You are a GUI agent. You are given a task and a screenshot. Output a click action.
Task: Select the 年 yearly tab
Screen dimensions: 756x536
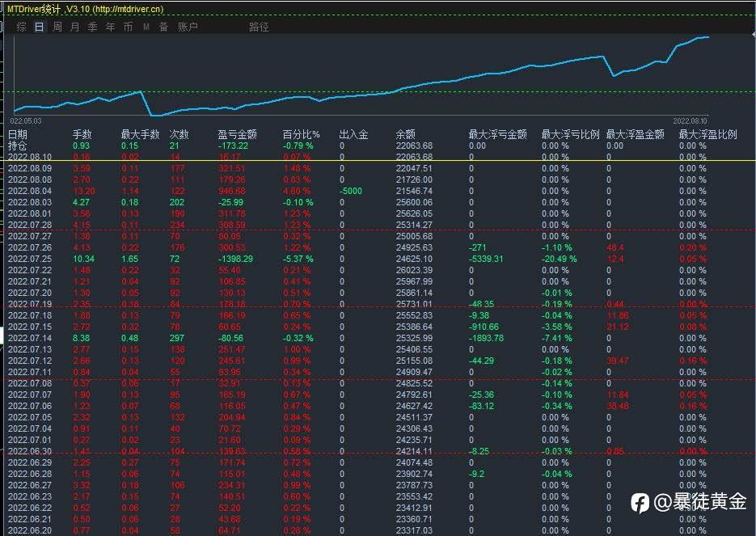point(111,27)
